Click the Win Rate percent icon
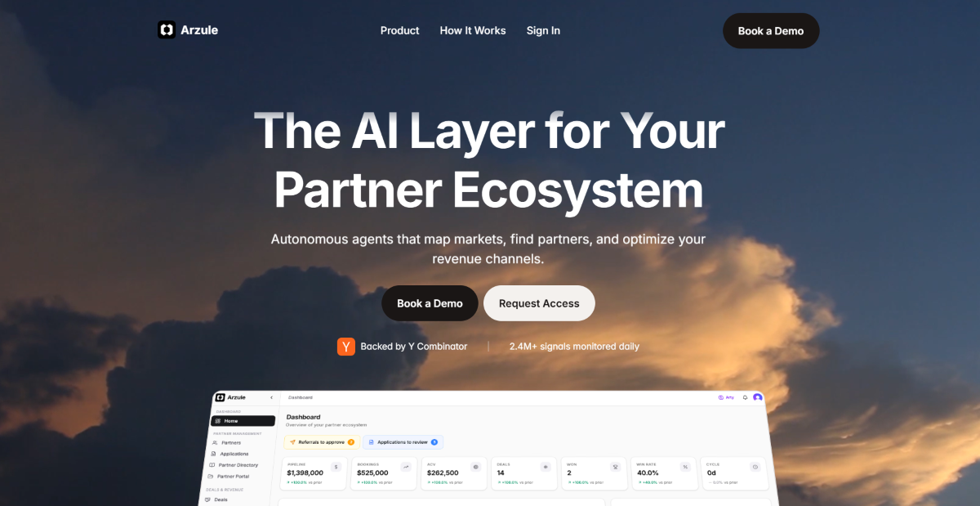Image resolution: width=980 pixels, height=506 pixels. click(x=686, y=467)
